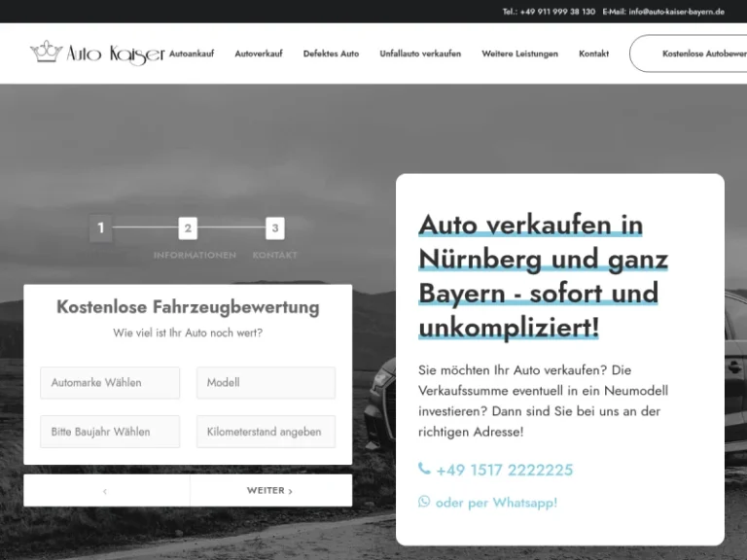The image size is (747, 560).
Task: Open the Autoankauf menu item
Action: coord(192,53)
